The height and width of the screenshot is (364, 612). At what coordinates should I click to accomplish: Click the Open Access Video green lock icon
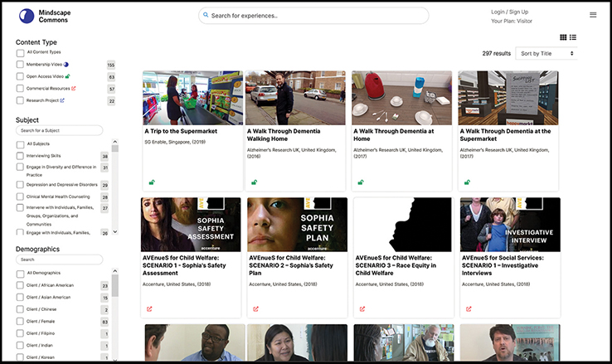[67, 76]
